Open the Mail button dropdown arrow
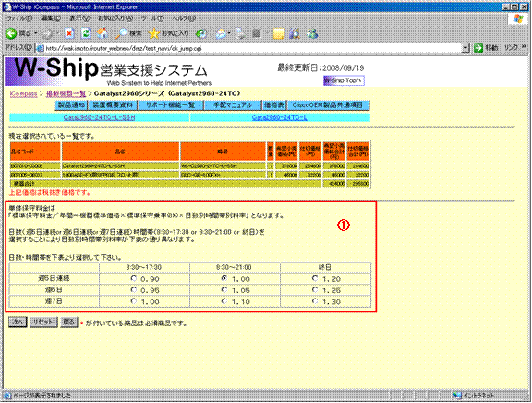Viewport: 532px width, 403px height. point(229,33)
